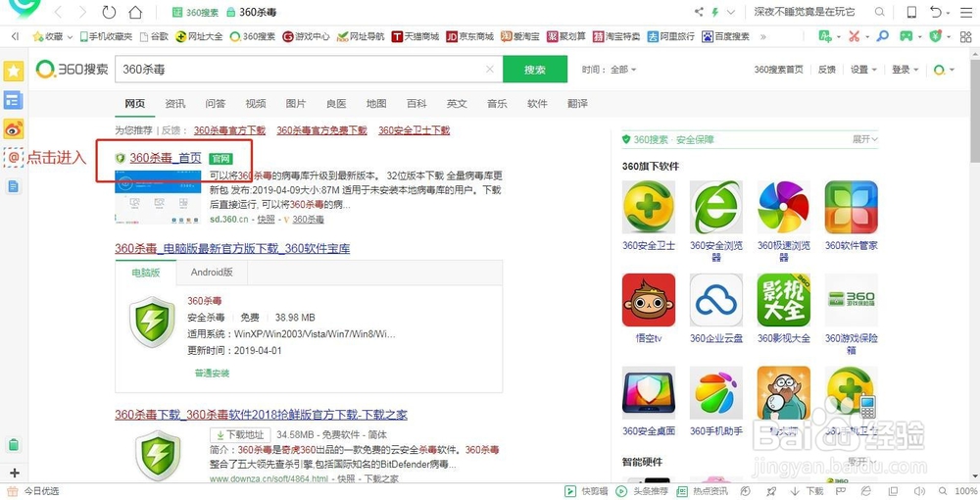Go to the browser home page icon
Image resolution: width=980 pixels, height=500 pixels.
(x=134, y=12)
